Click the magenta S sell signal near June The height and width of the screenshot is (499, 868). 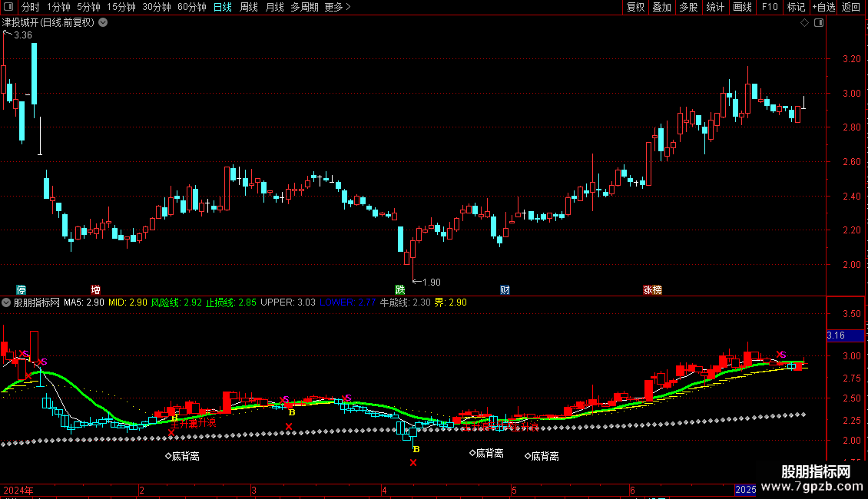point(781,354)
